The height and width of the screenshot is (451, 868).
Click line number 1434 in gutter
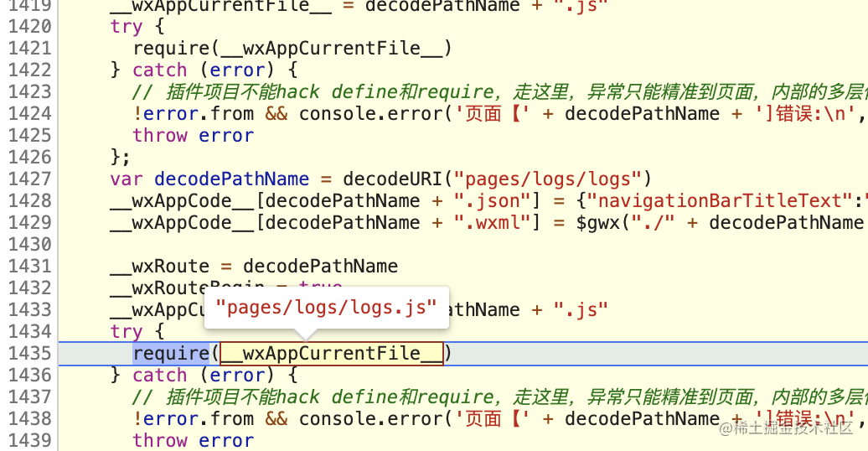point(29,331)
